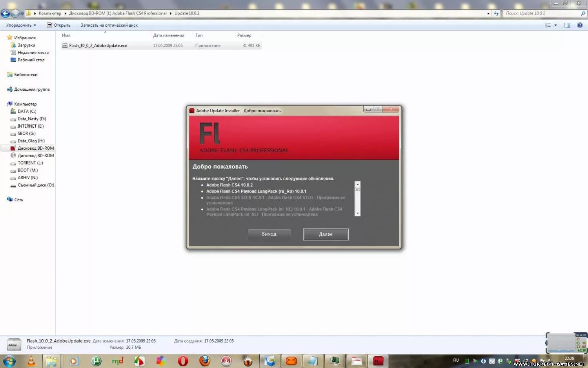Screen dimensions: 588x368
Task: Open Windows Explorer taskbar button
Action: tap(51, 361)
